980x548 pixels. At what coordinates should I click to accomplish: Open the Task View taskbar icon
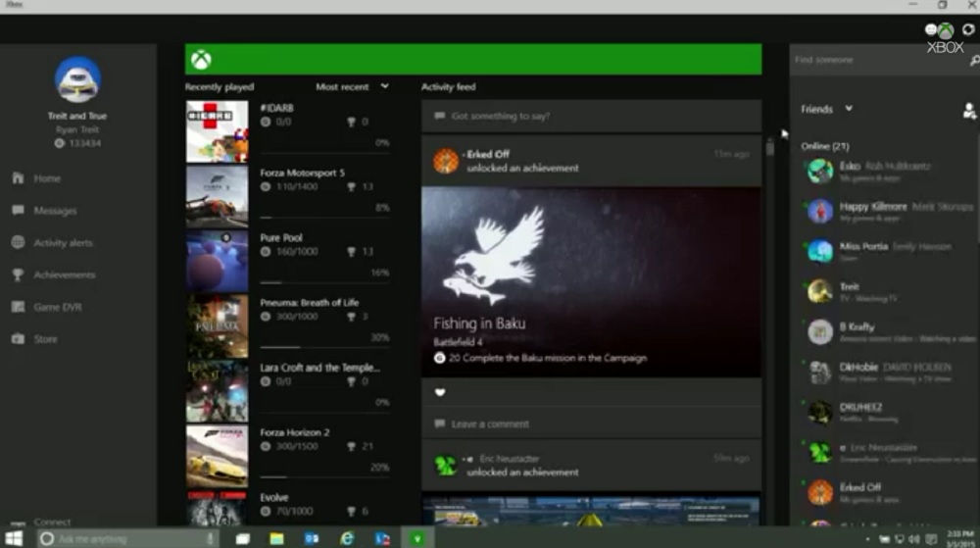pyautogui.click(x=242, y=538)
